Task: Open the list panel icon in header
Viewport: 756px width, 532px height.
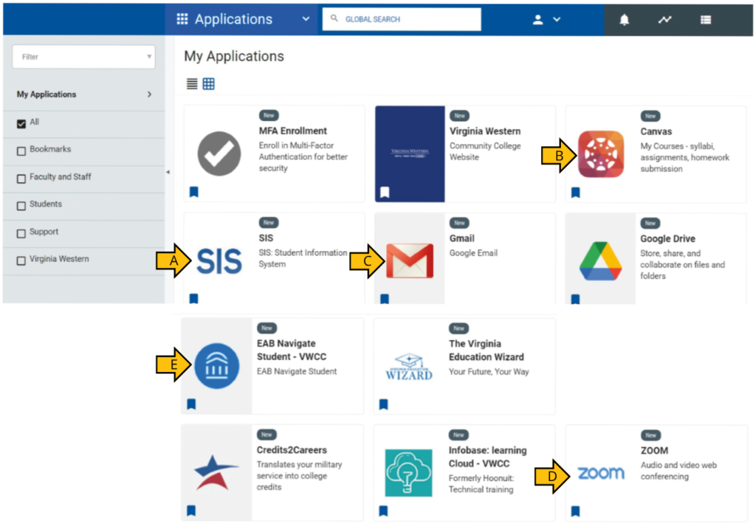Action: 706,19
